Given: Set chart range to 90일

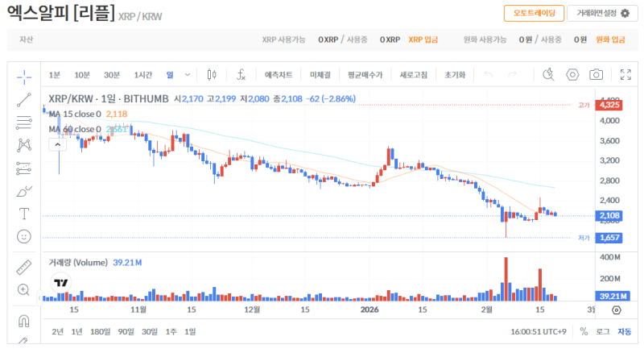Looking at the screenshot, I should click(126, 331).
